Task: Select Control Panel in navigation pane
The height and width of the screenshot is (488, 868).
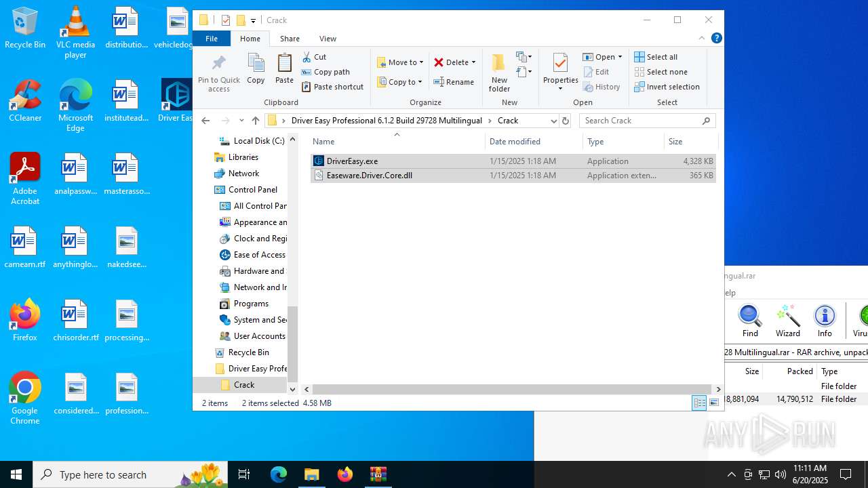Action: (245, 190)
